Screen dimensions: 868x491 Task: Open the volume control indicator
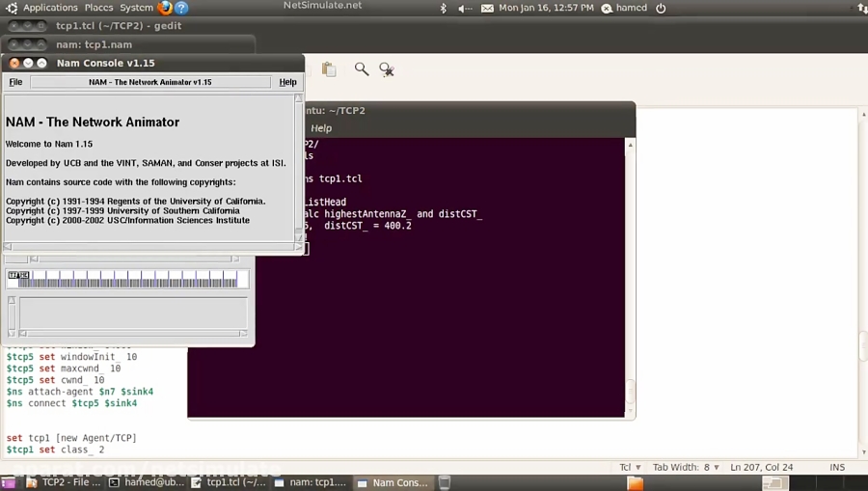465,8
